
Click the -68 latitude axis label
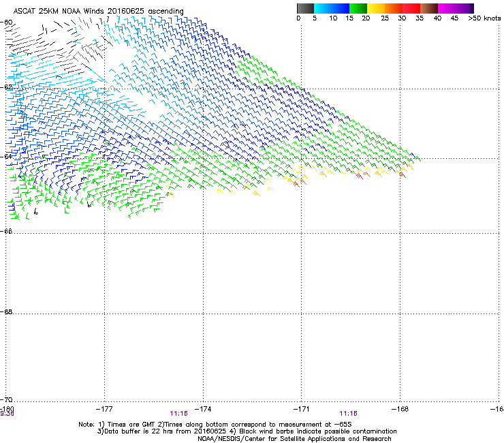point(6,312)
